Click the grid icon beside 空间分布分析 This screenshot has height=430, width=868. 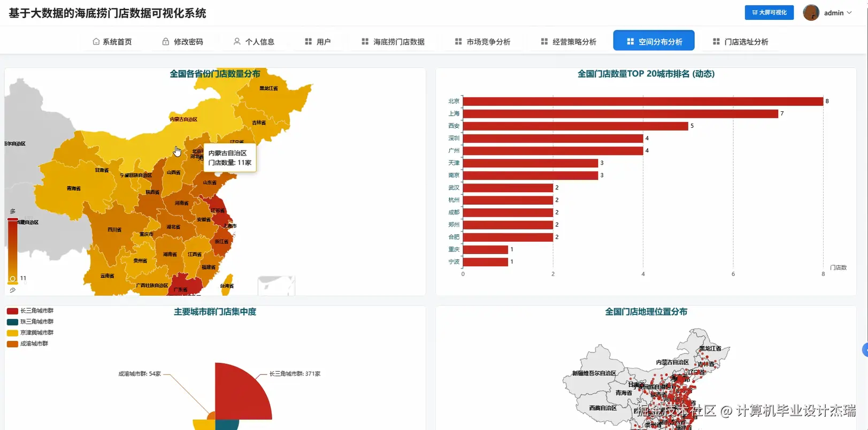pyautogui.click(x=630, y=41)
